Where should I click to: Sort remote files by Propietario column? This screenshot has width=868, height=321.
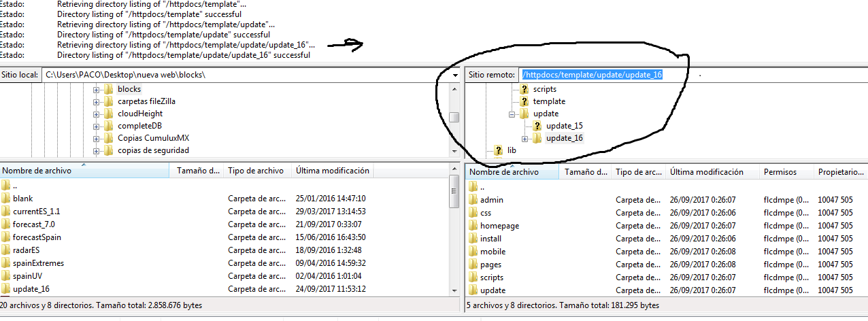click(841, 172)
